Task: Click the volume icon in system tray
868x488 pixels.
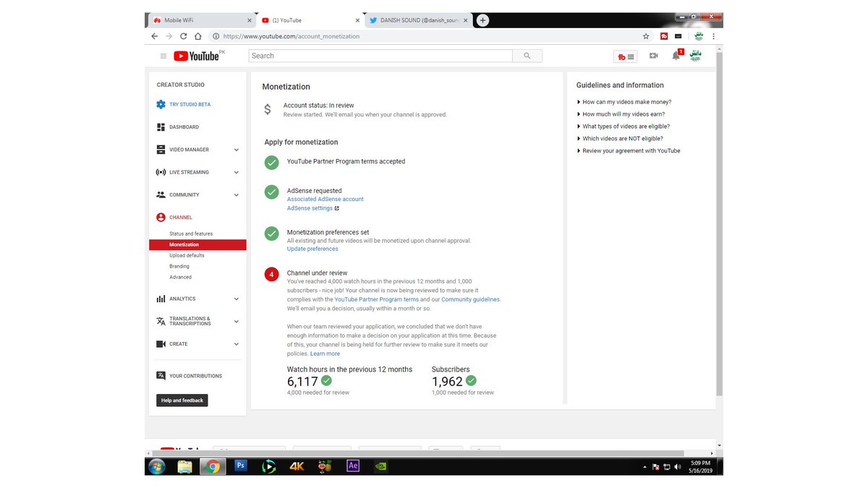Action: [677, 467]
